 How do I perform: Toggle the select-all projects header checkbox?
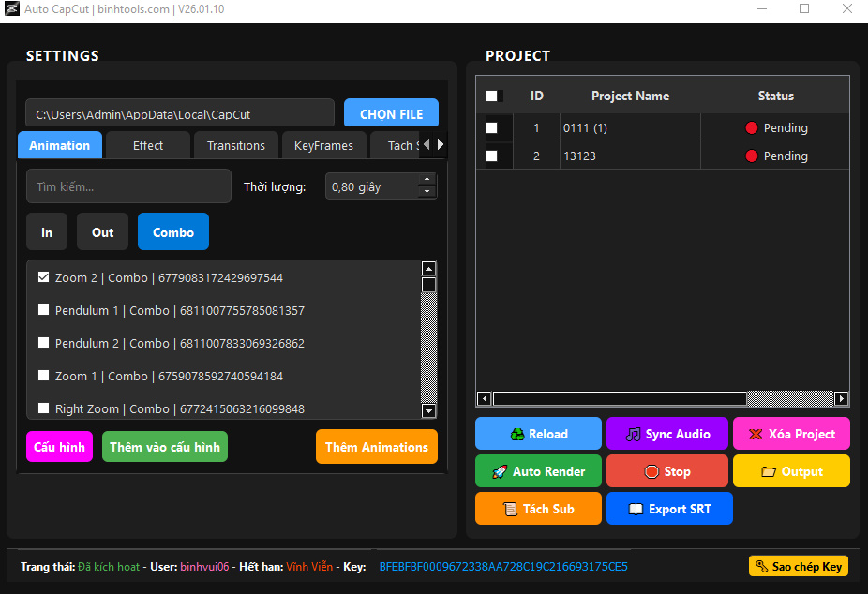[x=492, y=96]
